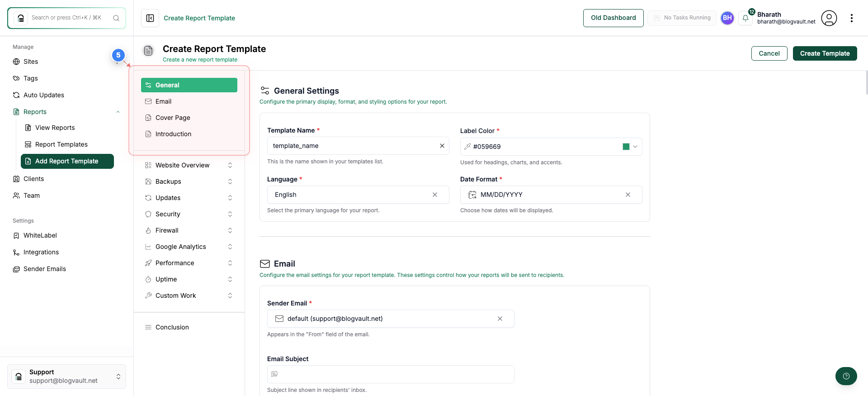Viewport: 868px width, 396px height.
Task: Click the sidebar collapse panel icon
Action: (x=150, y=18)
